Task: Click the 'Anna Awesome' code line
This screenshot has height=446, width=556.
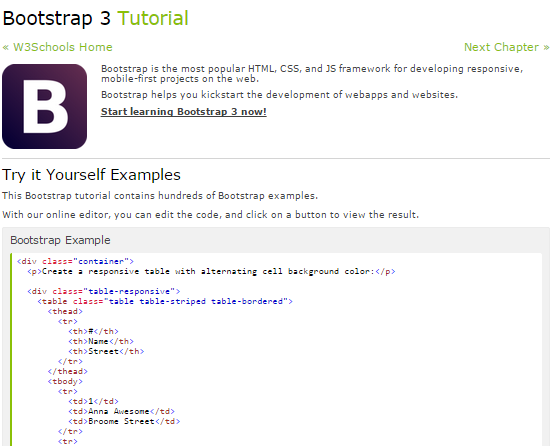Action: [121, 411]
